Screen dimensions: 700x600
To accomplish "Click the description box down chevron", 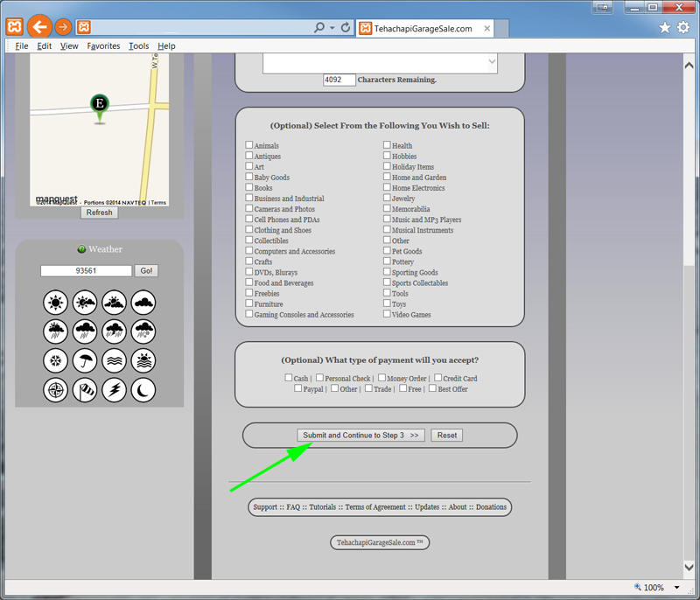I will (492, 61).
